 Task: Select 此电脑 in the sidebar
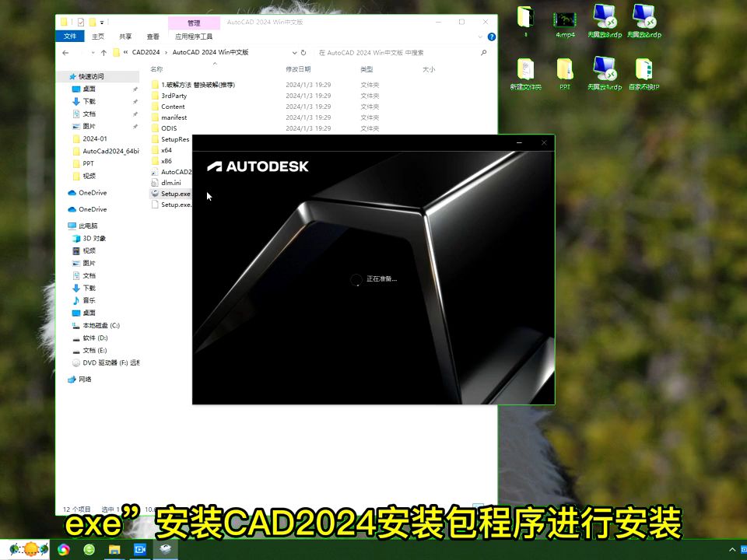click(88, 226)
